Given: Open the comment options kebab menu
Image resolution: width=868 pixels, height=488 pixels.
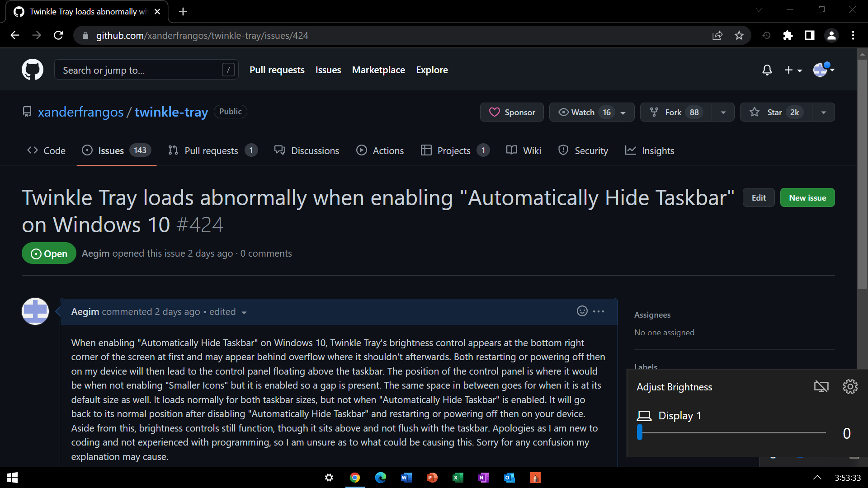Looking at the screenshot, I should tap(599, 311).
